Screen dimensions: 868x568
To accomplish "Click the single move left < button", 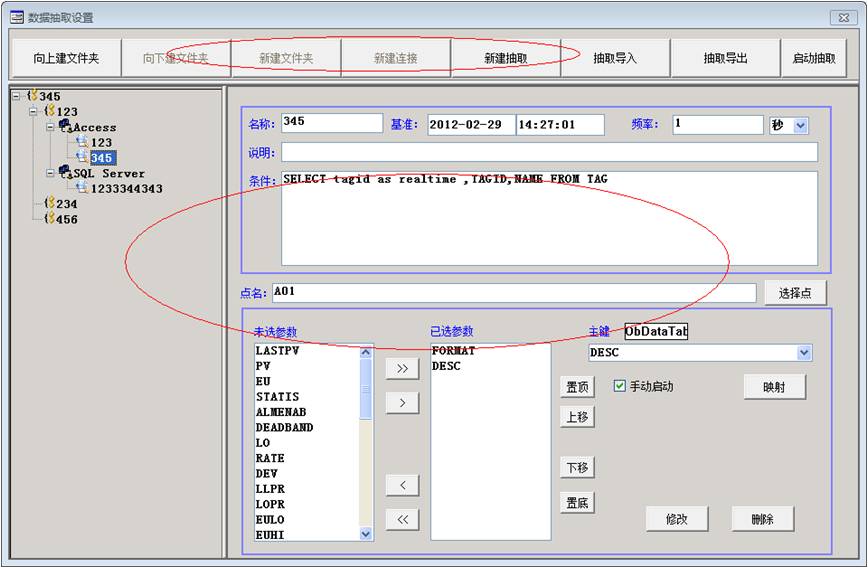I will [402, 485].
